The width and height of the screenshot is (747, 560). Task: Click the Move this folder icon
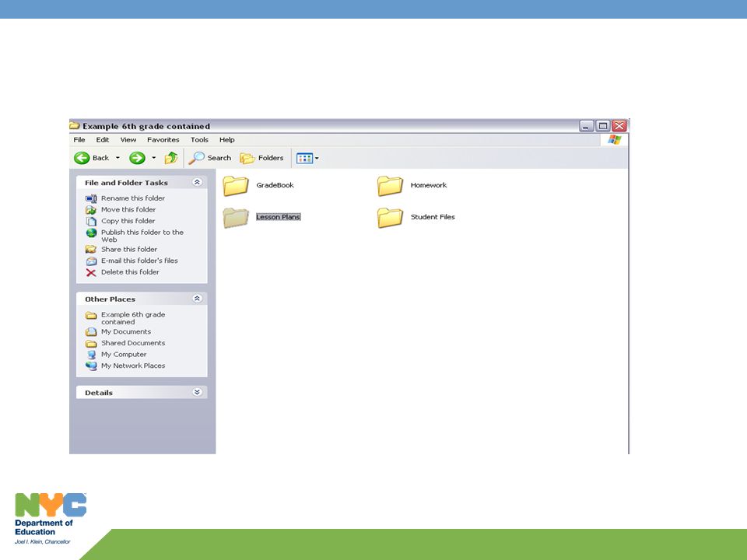tap(91, 210)
